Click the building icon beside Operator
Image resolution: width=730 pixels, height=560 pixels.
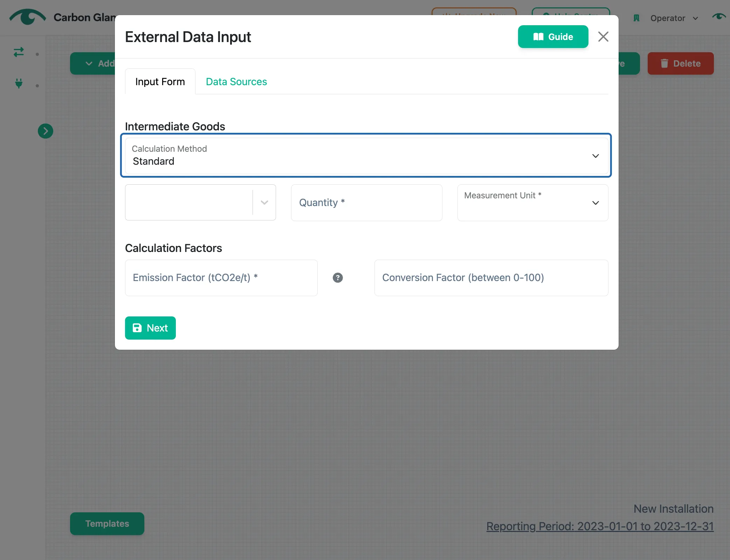coord(636,18)
